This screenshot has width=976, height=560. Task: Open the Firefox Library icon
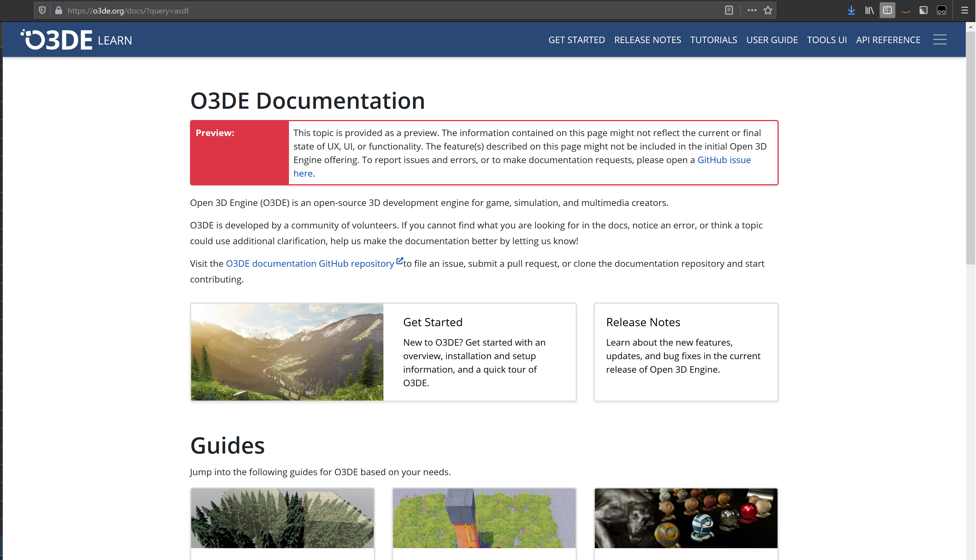[869, 10]
